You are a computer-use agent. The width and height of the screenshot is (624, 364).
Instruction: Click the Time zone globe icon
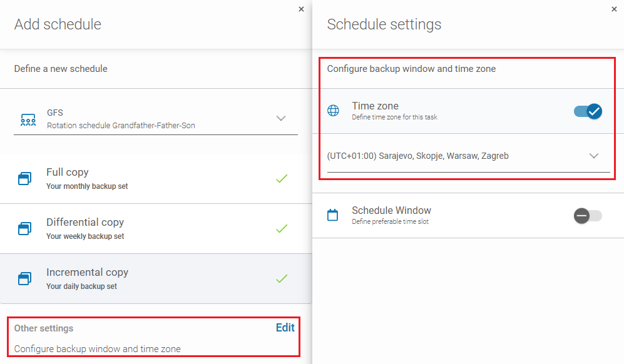333,111
